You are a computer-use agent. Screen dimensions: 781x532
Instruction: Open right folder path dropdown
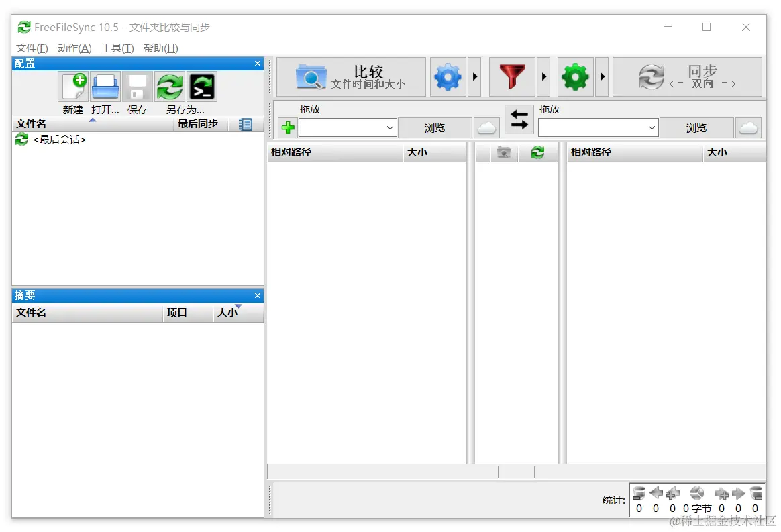point(652,128)
